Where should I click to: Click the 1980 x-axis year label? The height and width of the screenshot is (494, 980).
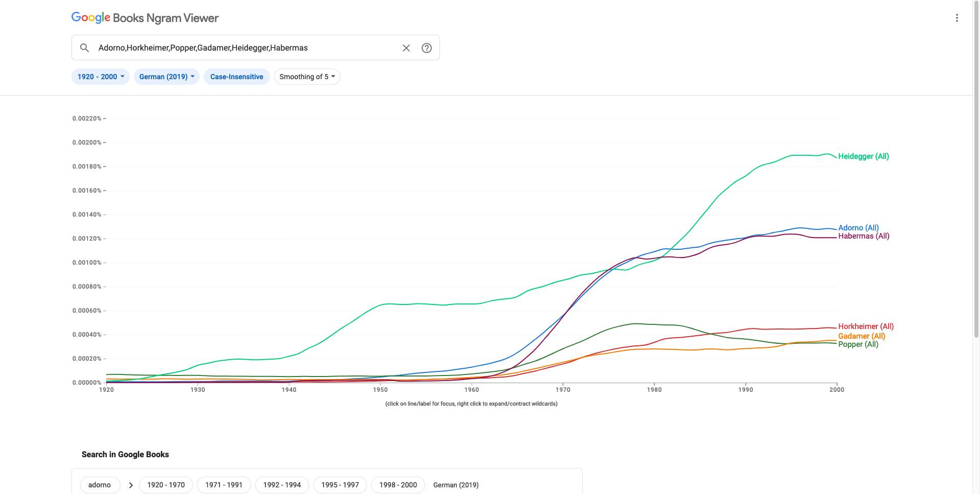pyautogui.click(x=654, y=390)
